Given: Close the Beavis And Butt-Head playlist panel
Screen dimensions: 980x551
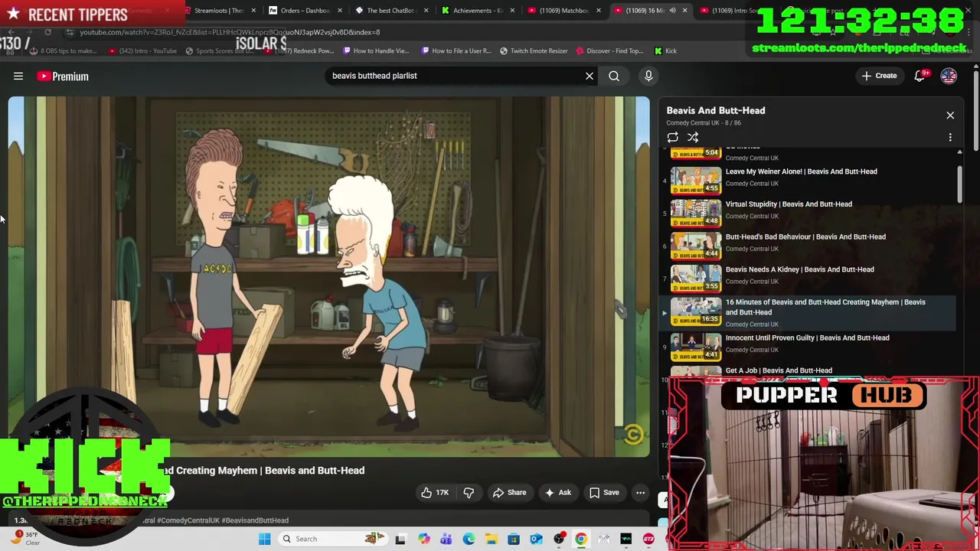Looking at the screenshot, I should pyautogui.click(x=950, y=116).
